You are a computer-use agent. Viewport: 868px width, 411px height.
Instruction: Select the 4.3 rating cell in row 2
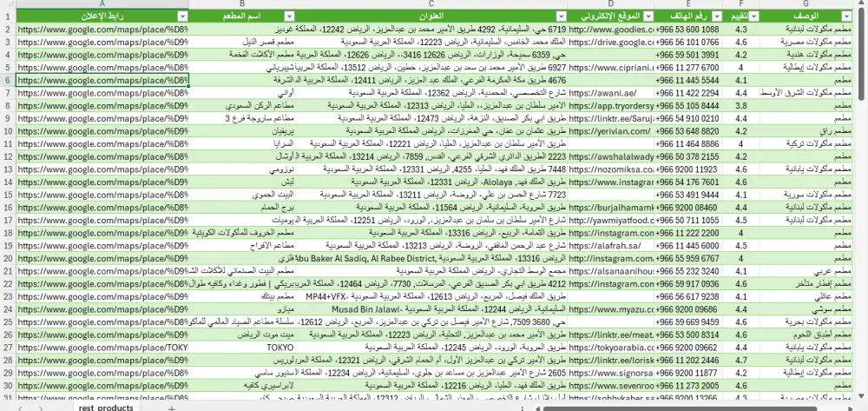click(x=740, y=29)
